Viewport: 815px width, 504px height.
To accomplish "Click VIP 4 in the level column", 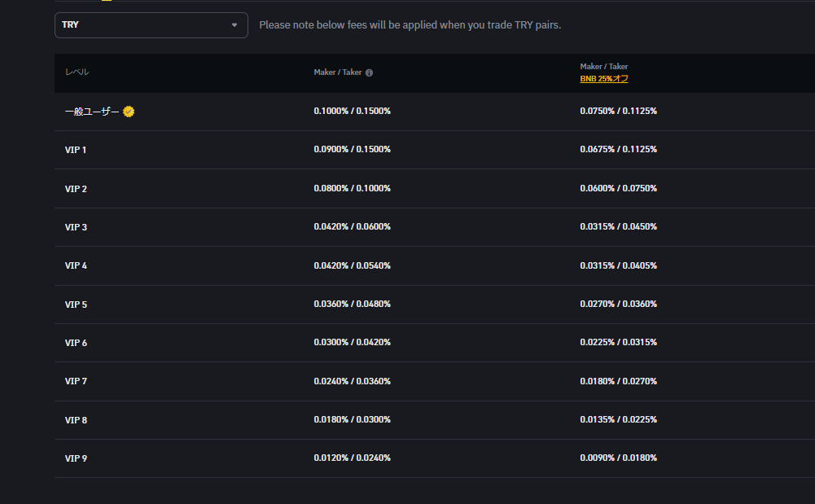I will tap(76, 266).
